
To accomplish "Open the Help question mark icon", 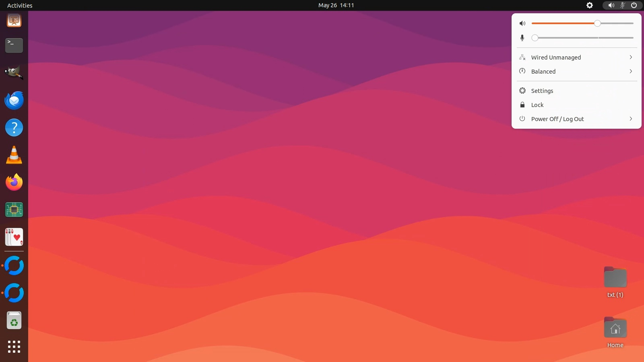I will (x=14, y=128).
